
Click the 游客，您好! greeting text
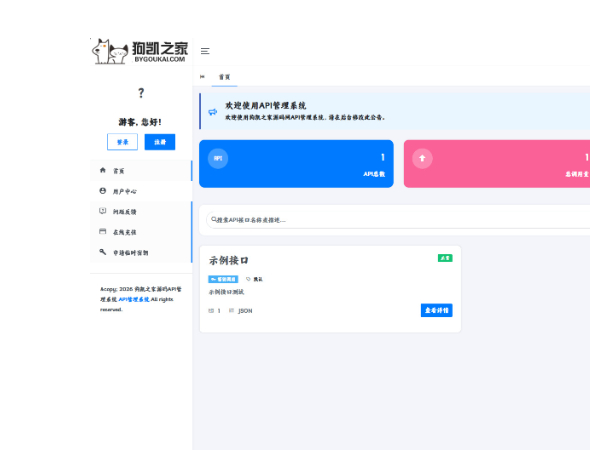[140, 122]
